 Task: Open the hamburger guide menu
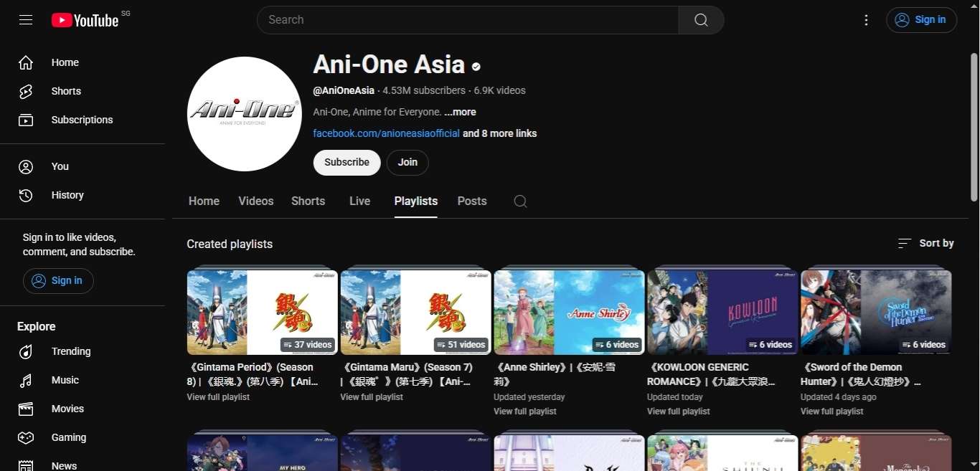(x=26, y=20)
